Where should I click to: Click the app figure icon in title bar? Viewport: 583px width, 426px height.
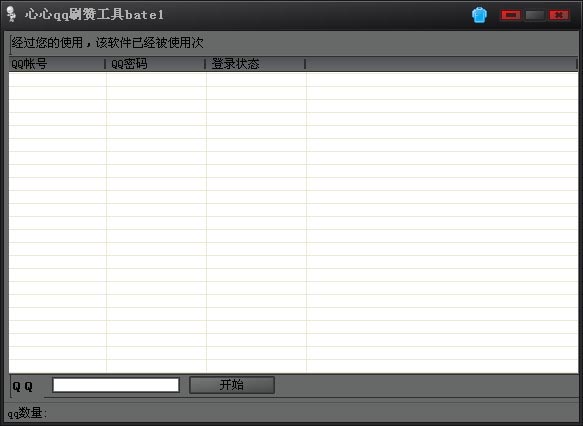click(12, 14)
